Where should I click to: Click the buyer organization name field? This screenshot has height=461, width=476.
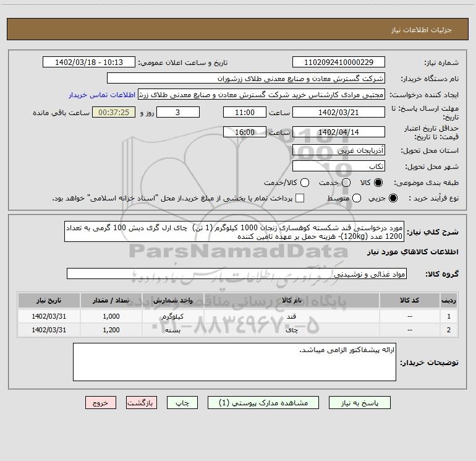point(246,79)
